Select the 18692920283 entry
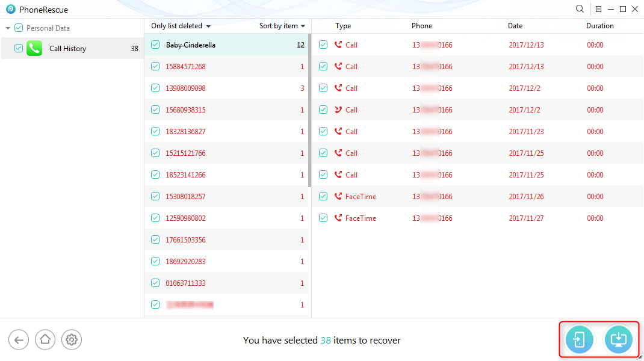The image size is (644, 361). [x=226, y=261]
